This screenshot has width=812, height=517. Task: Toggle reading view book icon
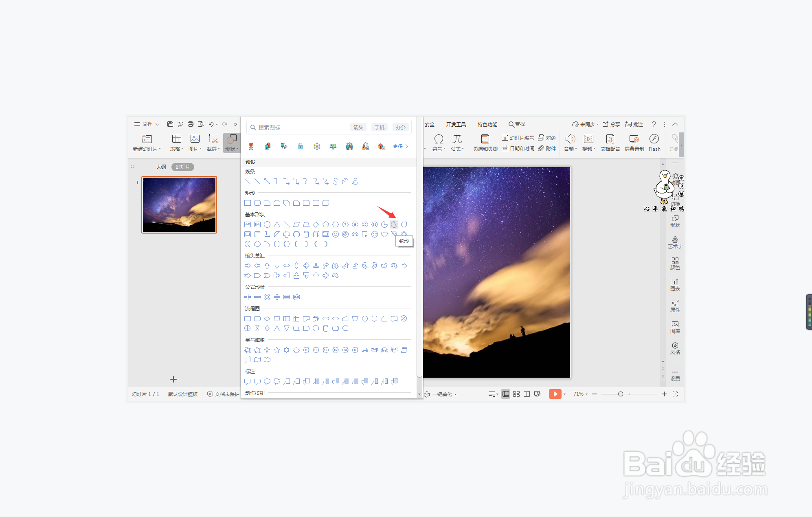(527, 394)
